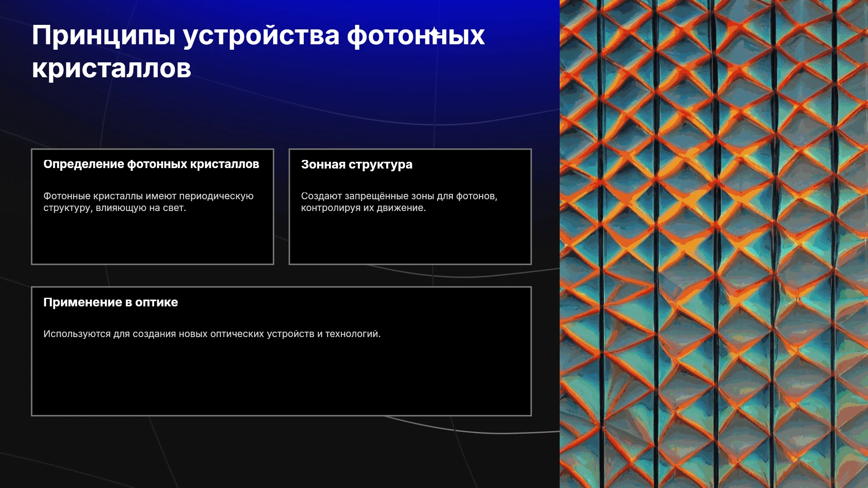
Task: Click the line "структуру, влияющую на свет."
Action: coord(115,208)
